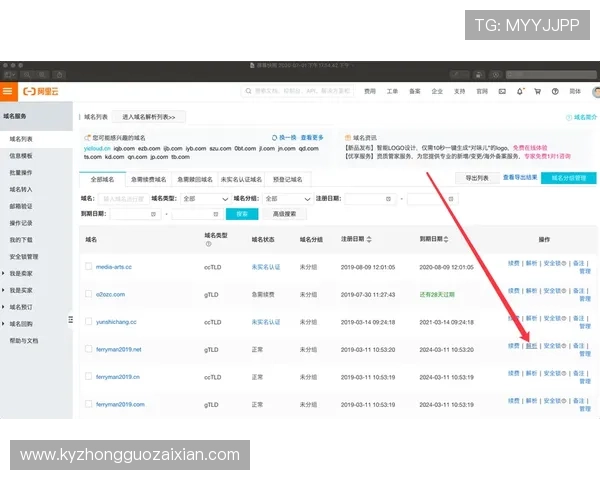Open the 简体 language selector
This screenshot has height=480, width=600.
(x=575, y=91)
